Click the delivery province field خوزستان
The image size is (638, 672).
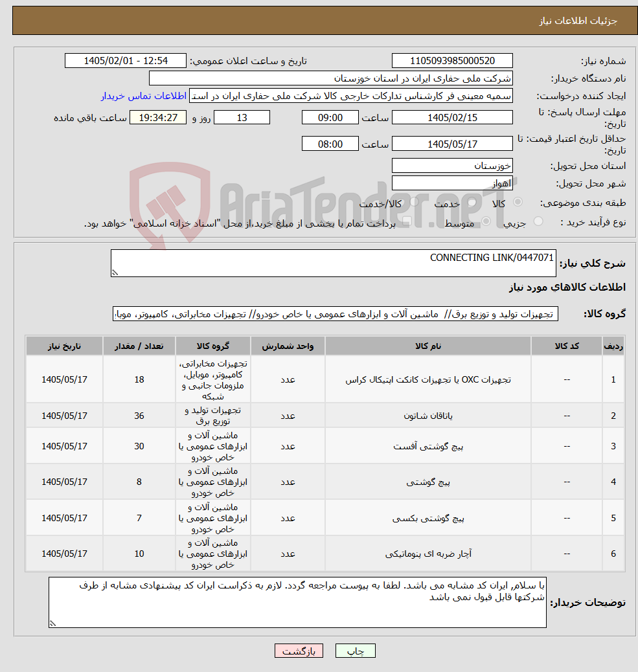[x=452, y=166]
